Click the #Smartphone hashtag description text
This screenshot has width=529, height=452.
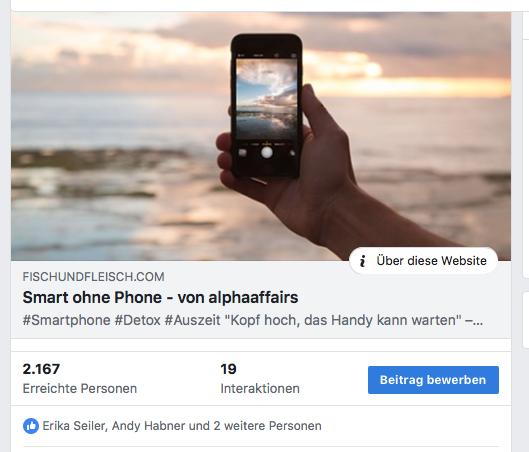tap(66, 320)
